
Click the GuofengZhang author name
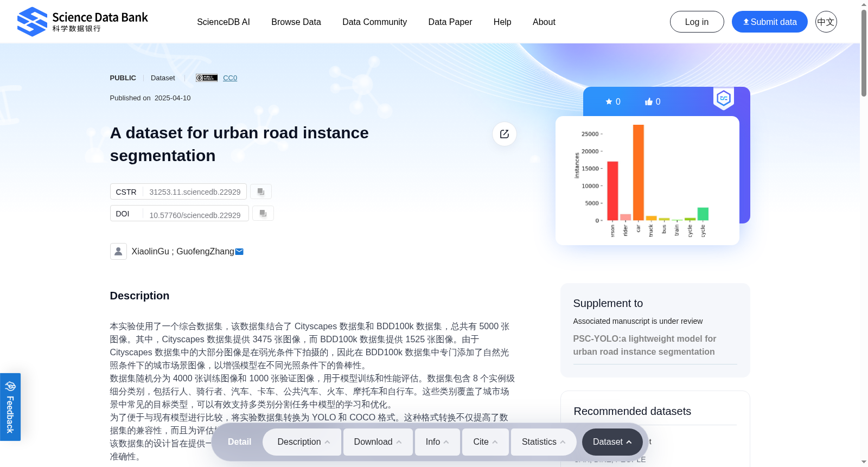(x=205, y=252)
